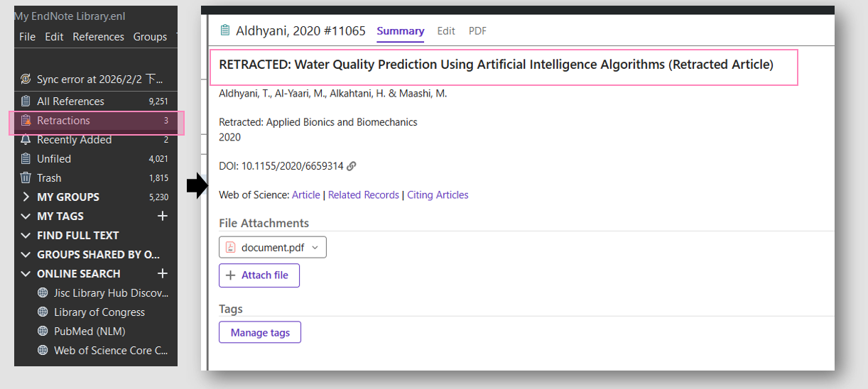Expand the MY GROUPS section
Viewport: 868px width, 389px height.
tap(26, 197)
